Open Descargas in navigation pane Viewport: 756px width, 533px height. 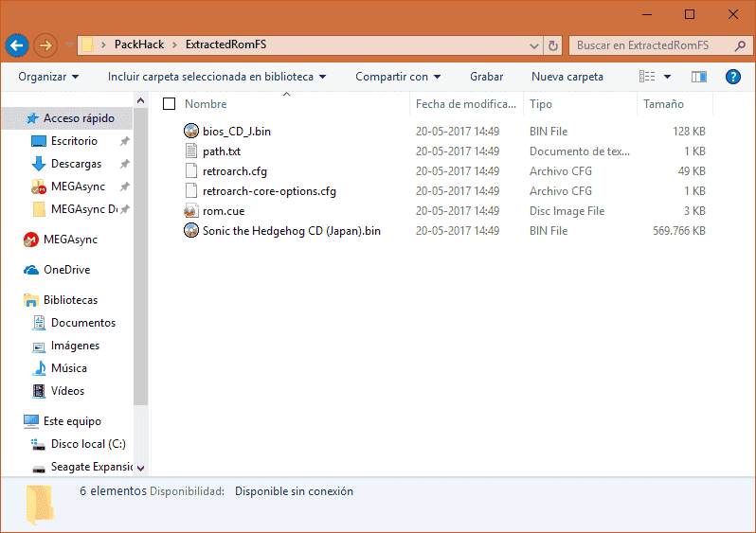[76, 164]
